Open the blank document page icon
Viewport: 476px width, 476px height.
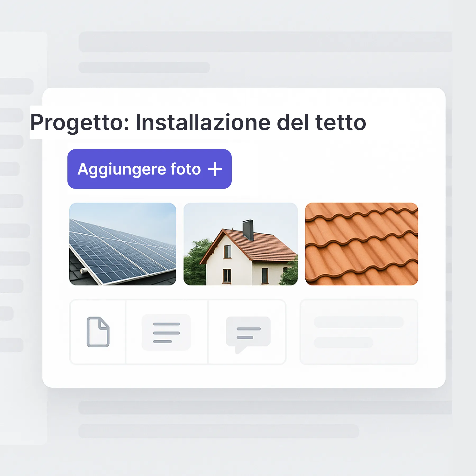[98, 332]
